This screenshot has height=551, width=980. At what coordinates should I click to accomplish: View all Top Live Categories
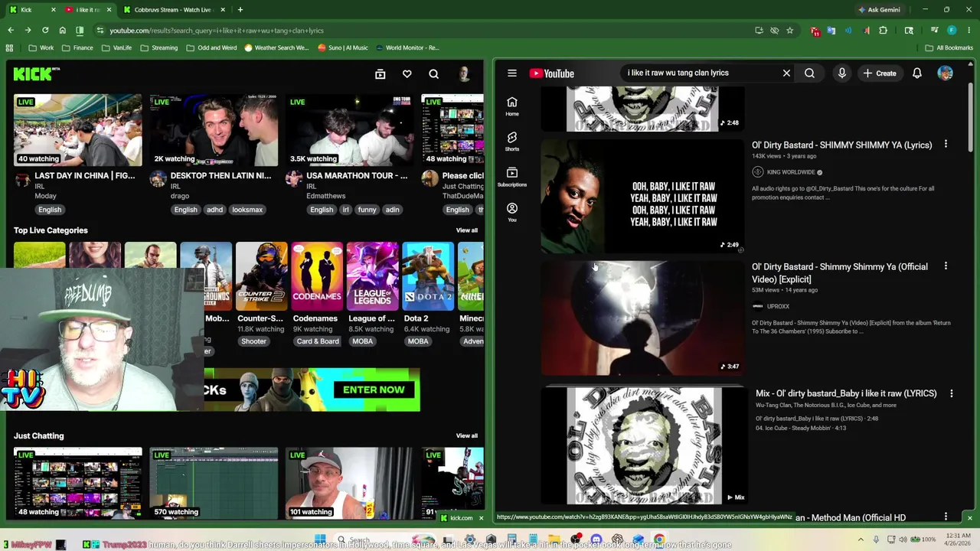(x=466, y=230)
